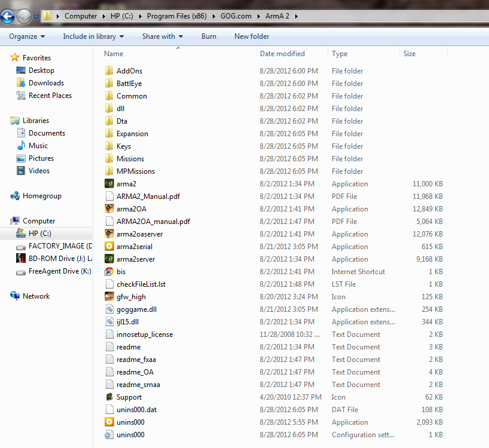Sort by the Size column header

click(409, 54)
